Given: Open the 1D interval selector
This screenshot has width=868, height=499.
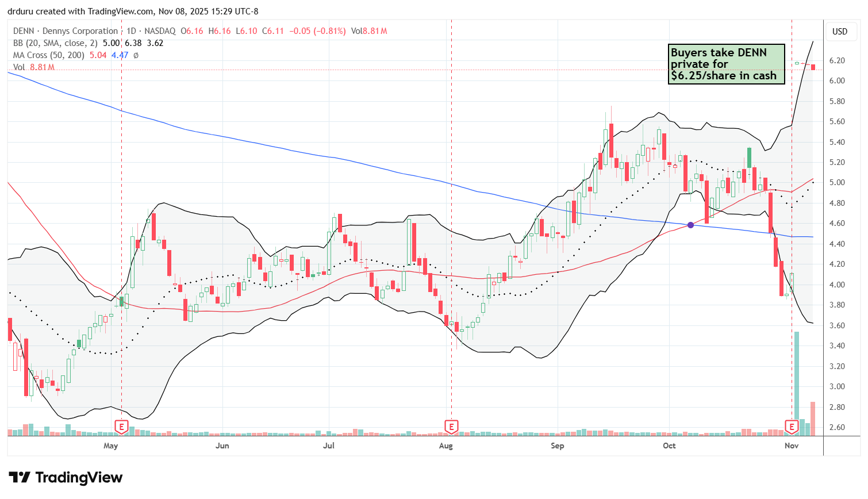Looking at the screenshot, I should [x=131, y=31].
